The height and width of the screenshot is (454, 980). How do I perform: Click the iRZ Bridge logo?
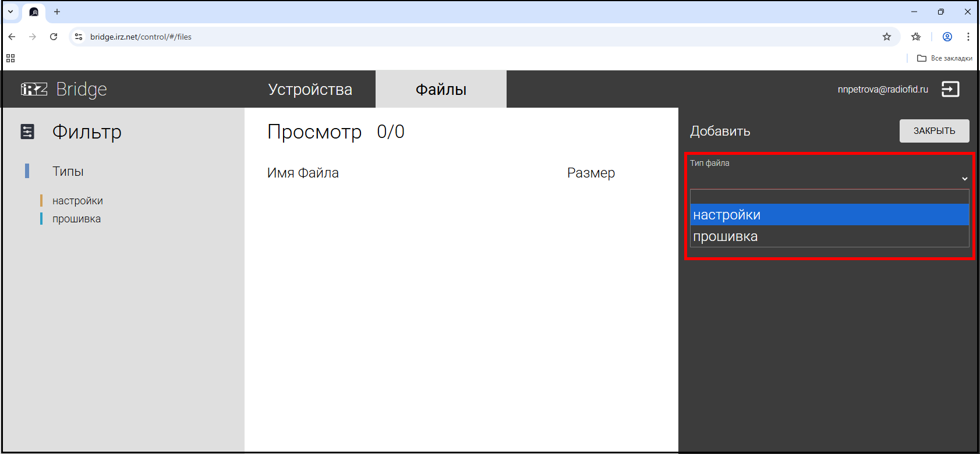click(64, 89)
